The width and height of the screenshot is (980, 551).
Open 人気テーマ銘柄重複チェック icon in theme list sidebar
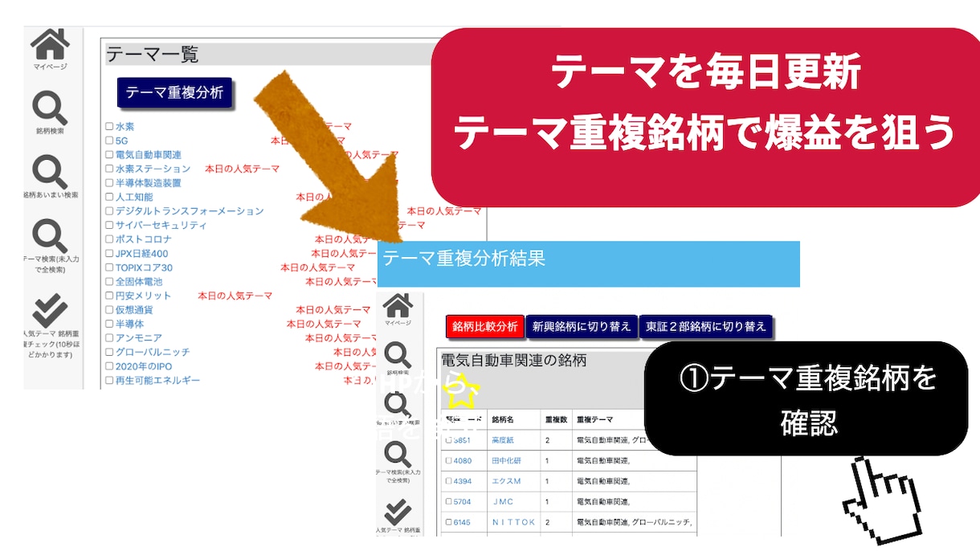50,309
